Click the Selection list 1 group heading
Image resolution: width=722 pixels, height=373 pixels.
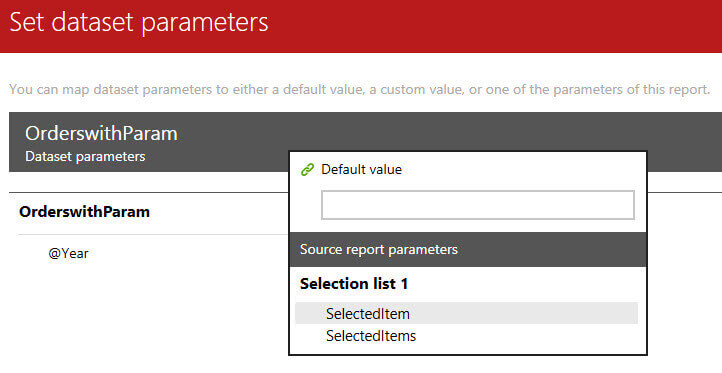354,284
